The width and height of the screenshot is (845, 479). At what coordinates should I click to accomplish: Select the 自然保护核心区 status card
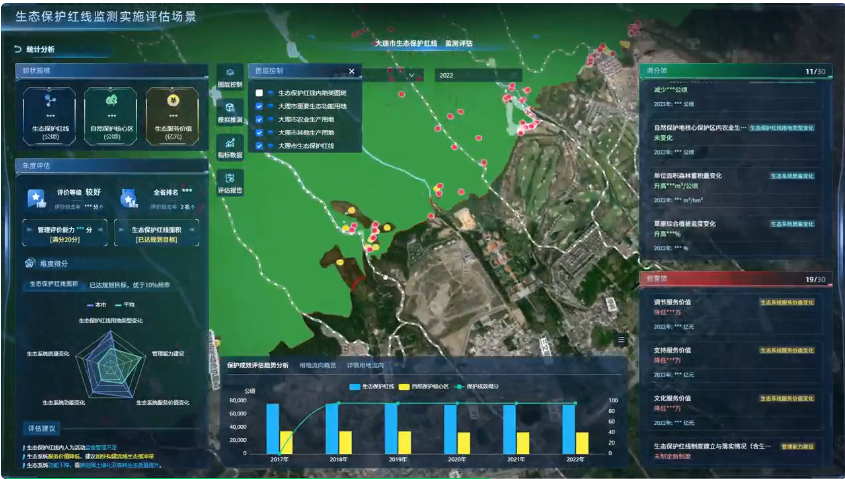110,113
